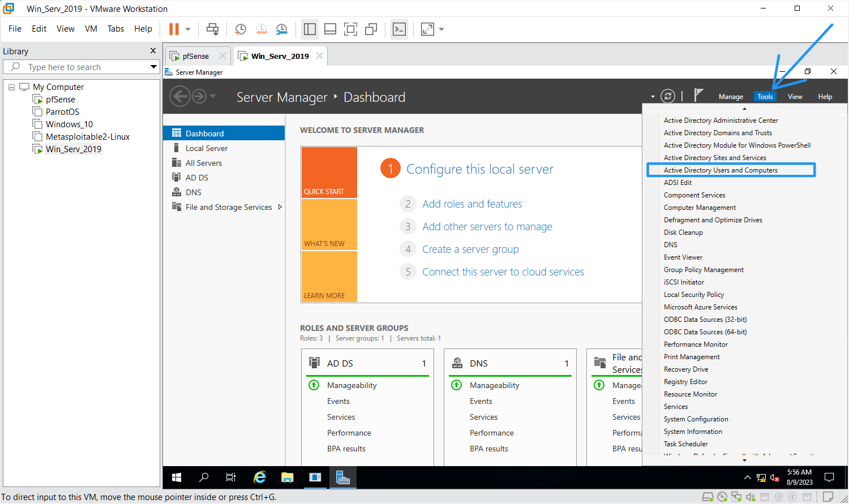
Task: Open the dropdown beside the pause button
Action: (x=188, y=29)
